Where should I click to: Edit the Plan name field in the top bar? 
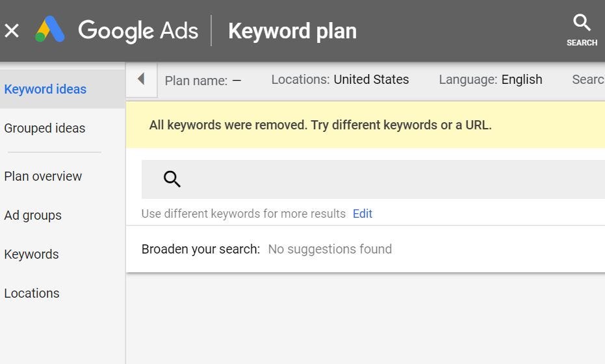tap(203, 81)
